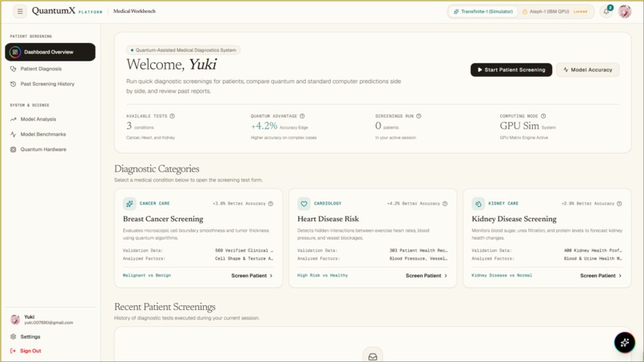Click Screen Patient for Kidney Disease Screening
The width and height of the screenshot is (644, 362).
[601, 276]
